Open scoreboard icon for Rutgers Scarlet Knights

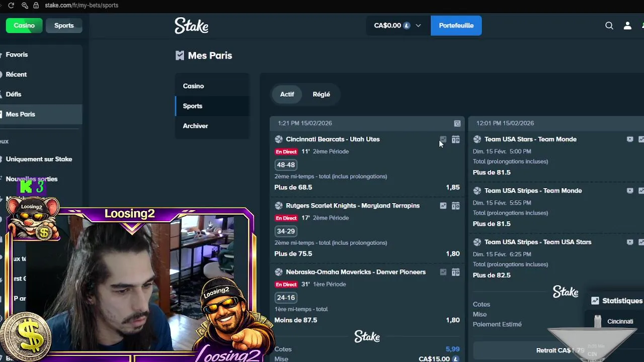pos(455,206)
